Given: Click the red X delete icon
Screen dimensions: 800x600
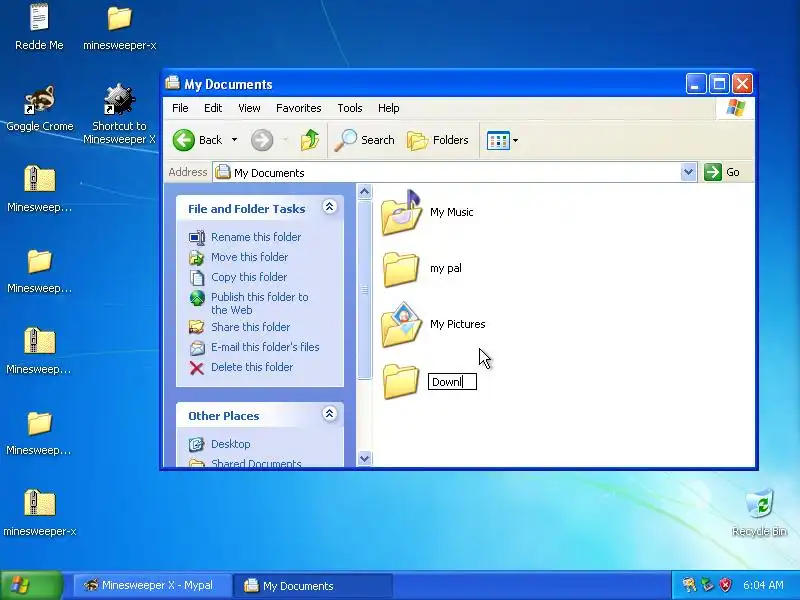Looking at the screenshot, I should pyautogui.click(x=197, y=367).
